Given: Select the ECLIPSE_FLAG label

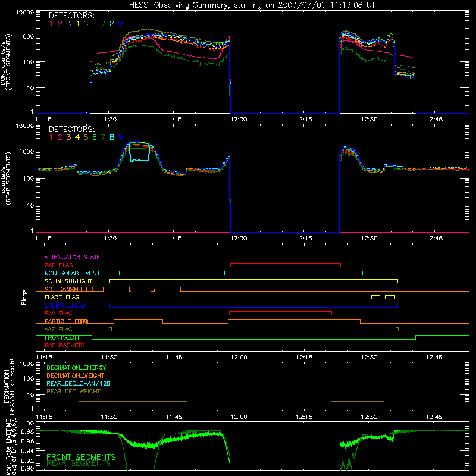Looking at the screenshot, I should pyautogui.click(x=65, y=305).
